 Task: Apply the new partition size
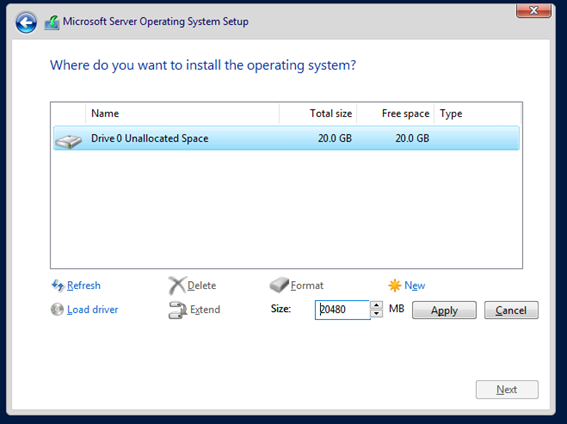(444, 310)
